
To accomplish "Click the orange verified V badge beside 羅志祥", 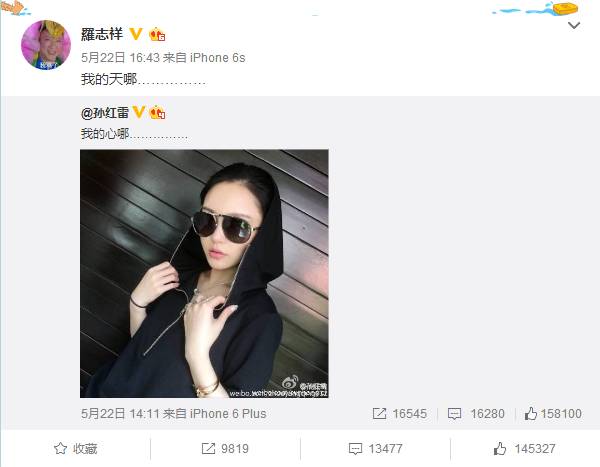I will (136, 34).
